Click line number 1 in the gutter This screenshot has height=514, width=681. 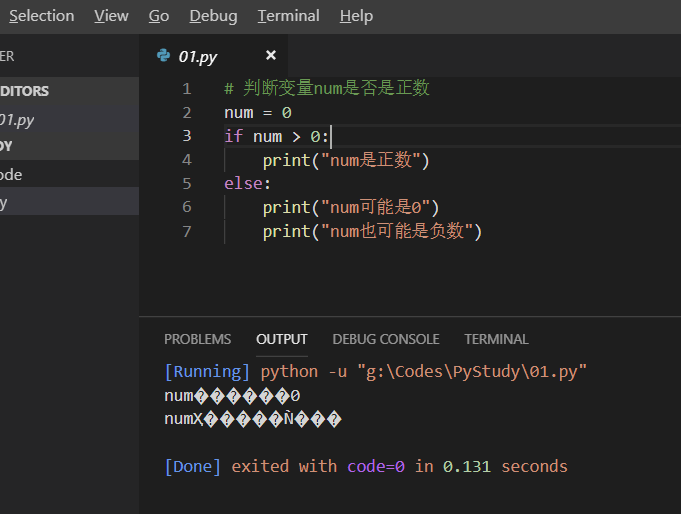(187, 89)
